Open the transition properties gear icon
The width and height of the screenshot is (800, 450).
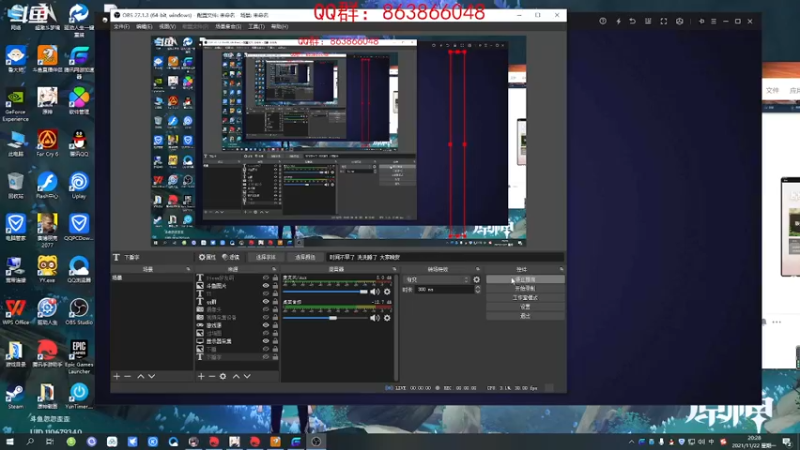point(477,280)
